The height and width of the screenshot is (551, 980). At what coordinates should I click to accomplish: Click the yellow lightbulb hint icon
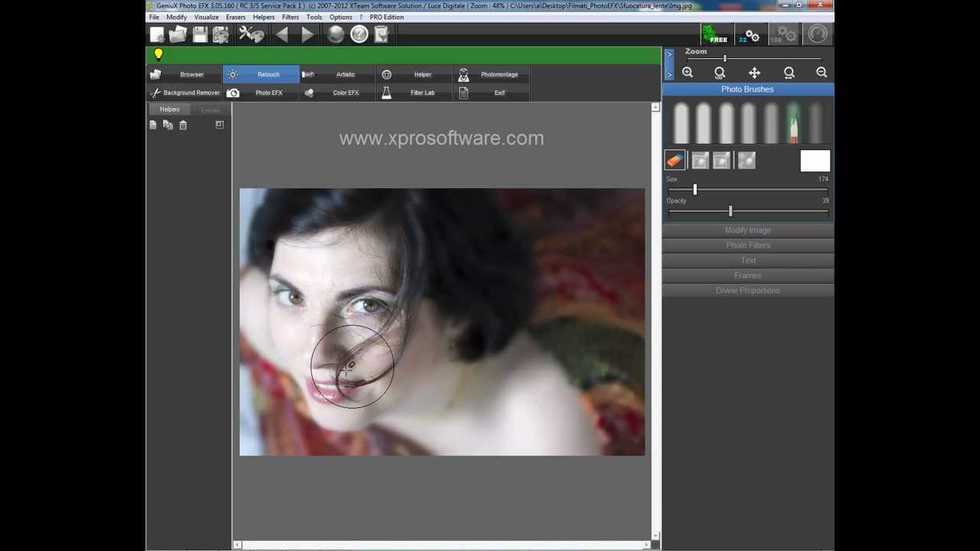[x=158, y=55]
